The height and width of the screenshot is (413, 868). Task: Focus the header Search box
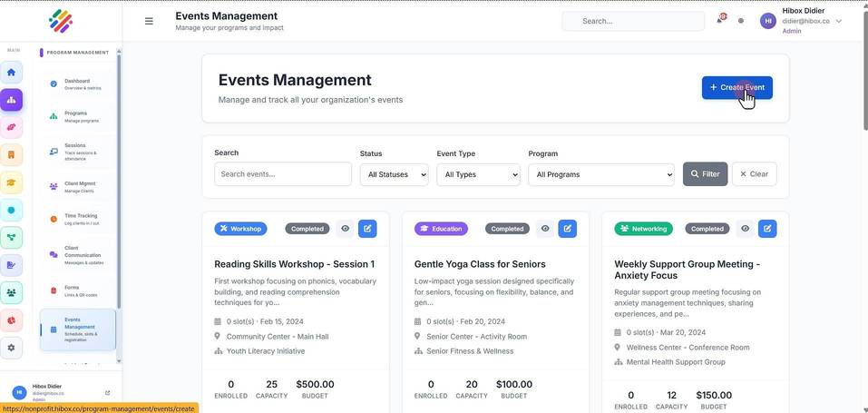[x=633, y=21]
